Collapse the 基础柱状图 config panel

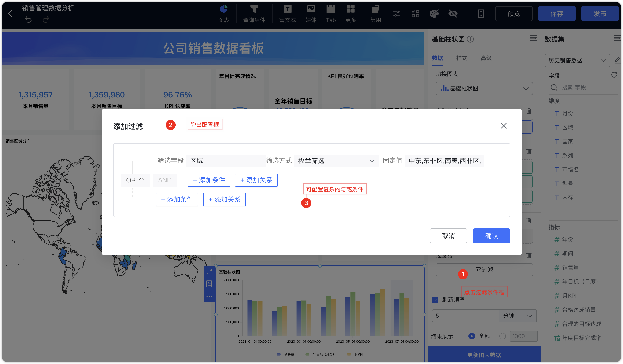pos(533,38)
